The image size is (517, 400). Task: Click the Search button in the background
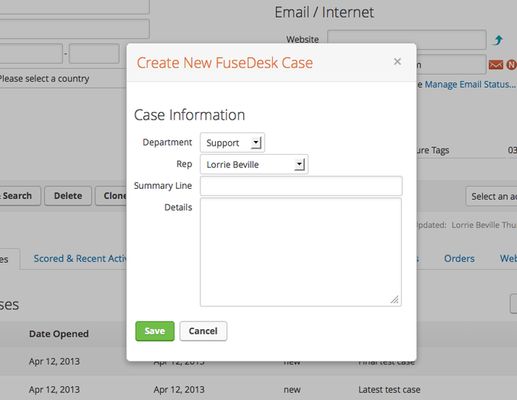coord(19,196)
